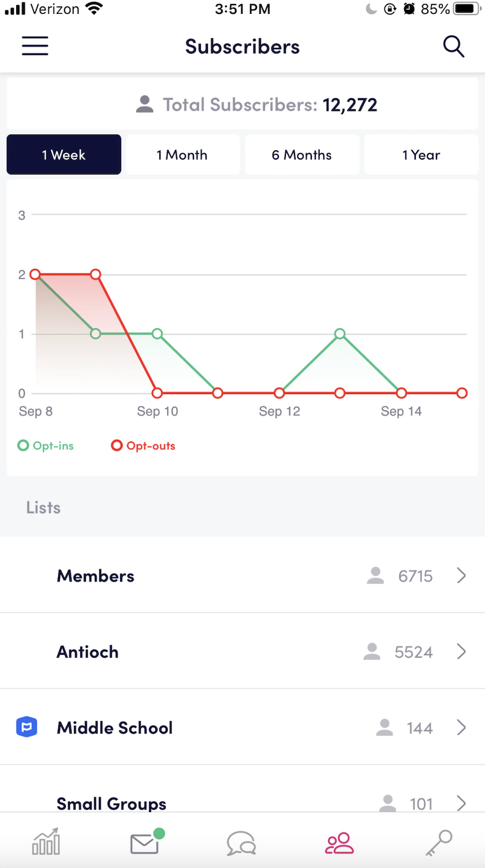Tap the search magnifier icon

tap(453, 46)
